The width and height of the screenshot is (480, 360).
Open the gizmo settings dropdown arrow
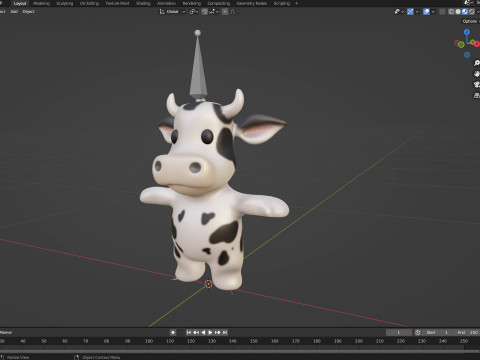point(417,12)
